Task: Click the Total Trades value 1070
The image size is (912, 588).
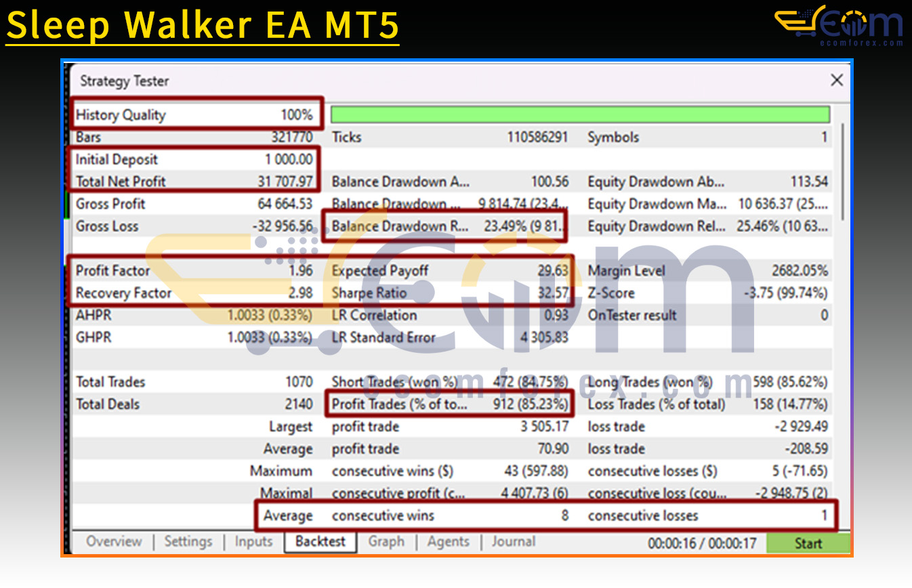Action: [299, 382]
